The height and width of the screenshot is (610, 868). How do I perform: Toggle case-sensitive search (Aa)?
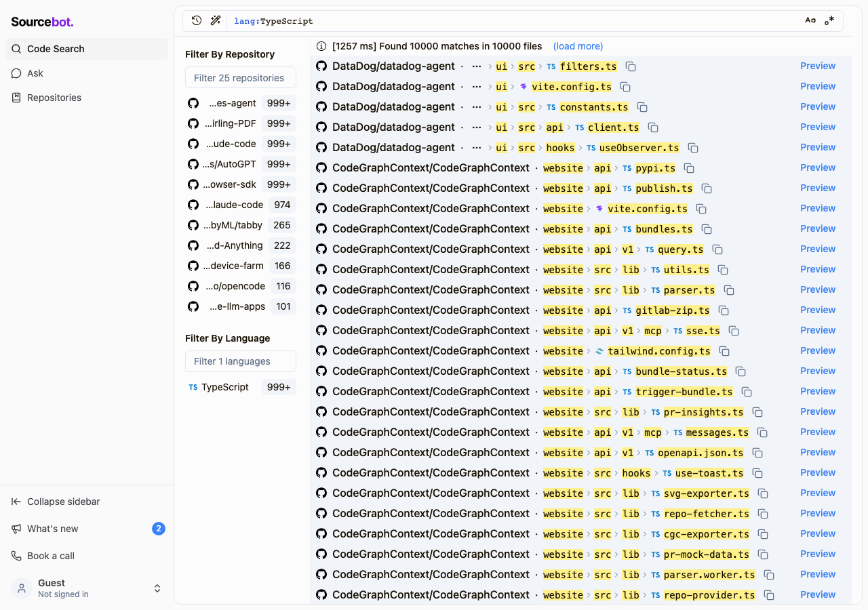(810, 20)
